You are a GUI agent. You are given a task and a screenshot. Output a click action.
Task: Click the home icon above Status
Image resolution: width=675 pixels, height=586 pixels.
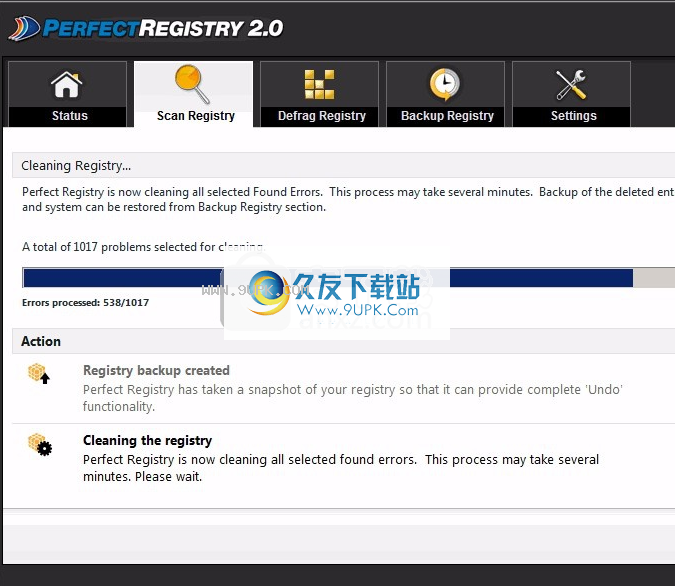tap(67, 84)
